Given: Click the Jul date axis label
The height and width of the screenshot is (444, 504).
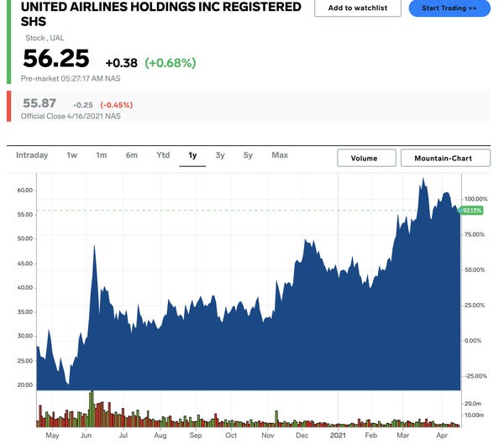Looking at the screenshot, I should (x=123, y=436).
